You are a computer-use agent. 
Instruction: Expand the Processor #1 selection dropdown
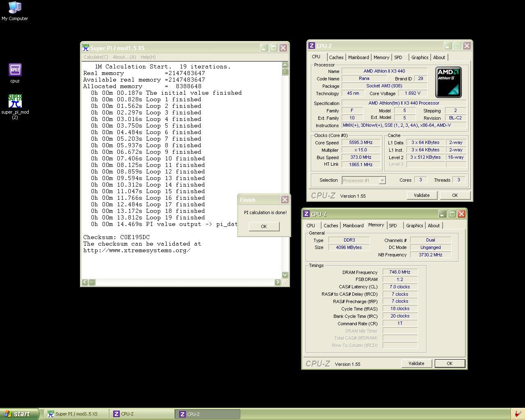point(382,180)
